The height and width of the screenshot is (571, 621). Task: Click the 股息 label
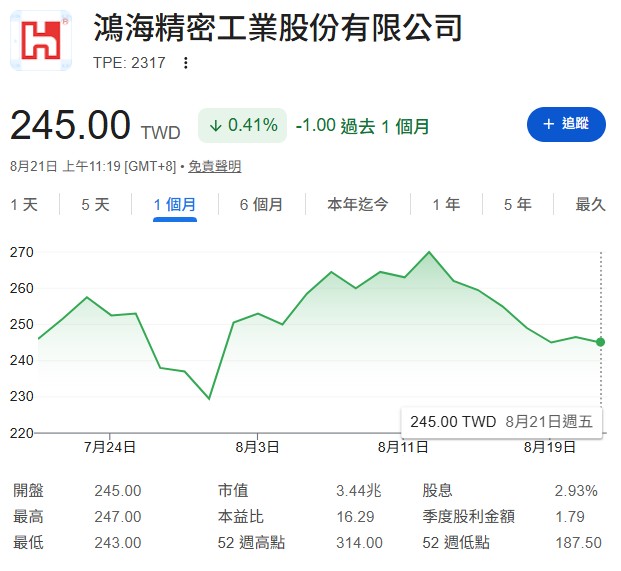(437, 491)
